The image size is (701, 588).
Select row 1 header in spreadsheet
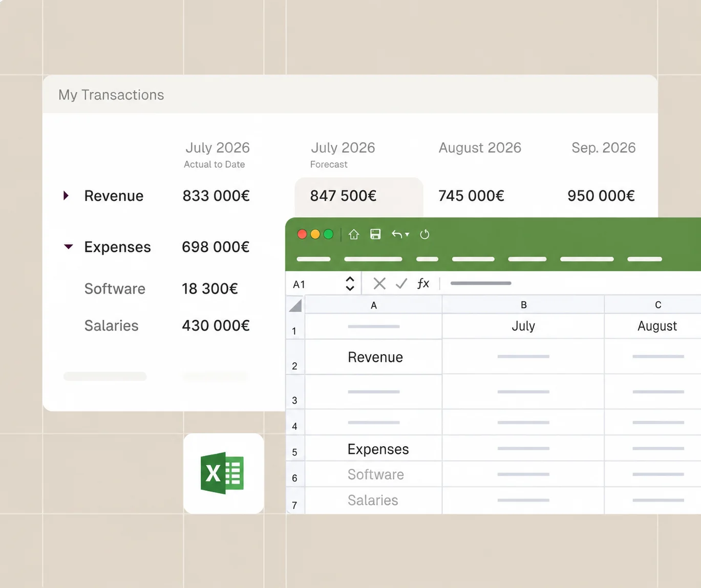(x=295, y=326)
